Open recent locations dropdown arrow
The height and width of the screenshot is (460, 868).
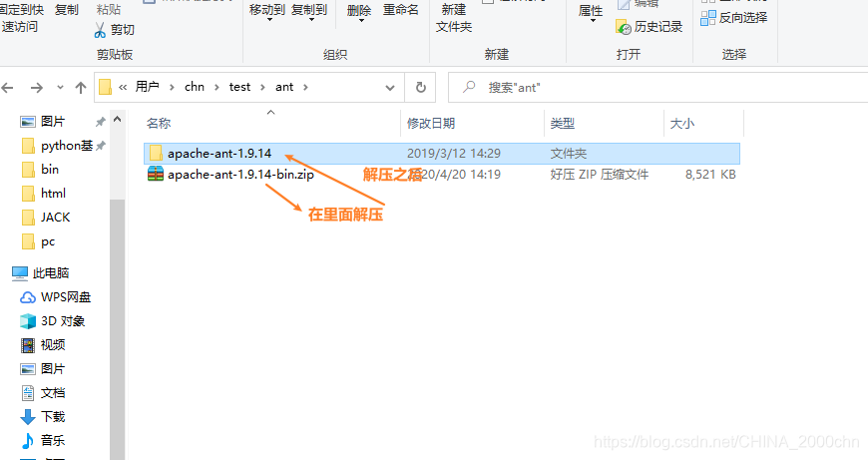point(60,88)
